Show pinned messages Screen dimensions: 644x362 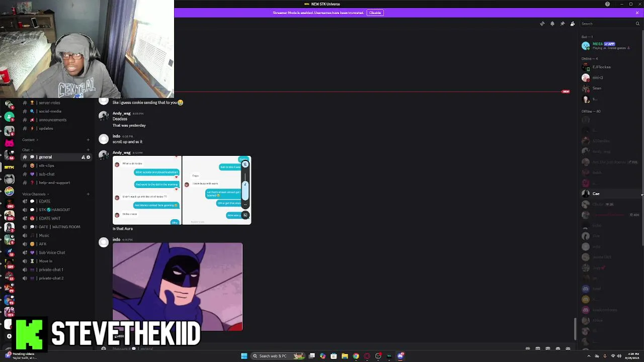pos(562,24)
